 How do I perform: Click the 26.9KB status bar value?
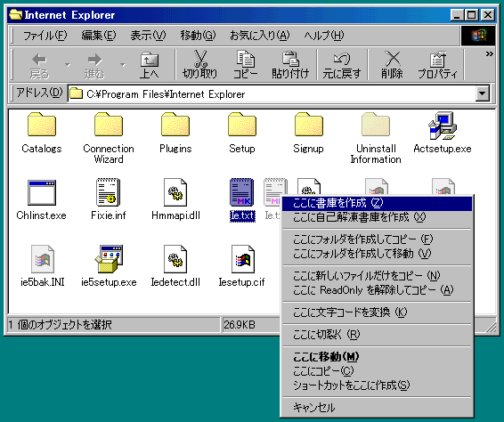pos(240,325)
